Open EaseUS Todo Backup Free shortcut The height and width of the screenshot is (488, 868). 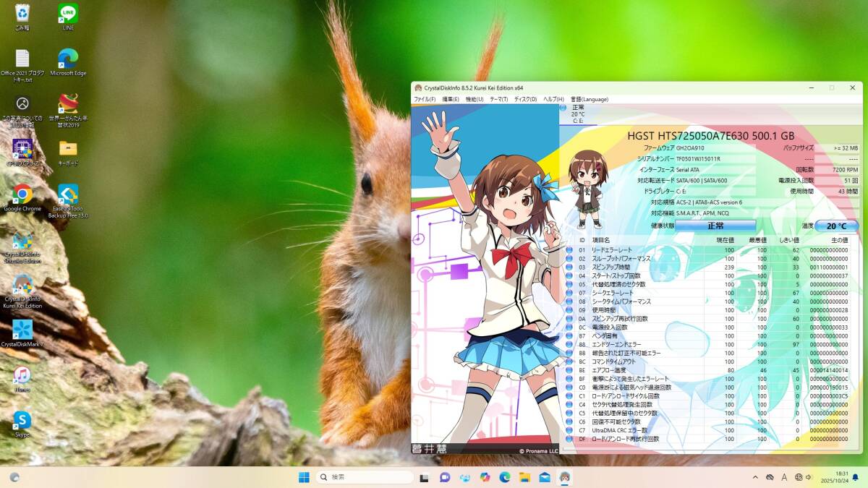(x=68, y=194)
